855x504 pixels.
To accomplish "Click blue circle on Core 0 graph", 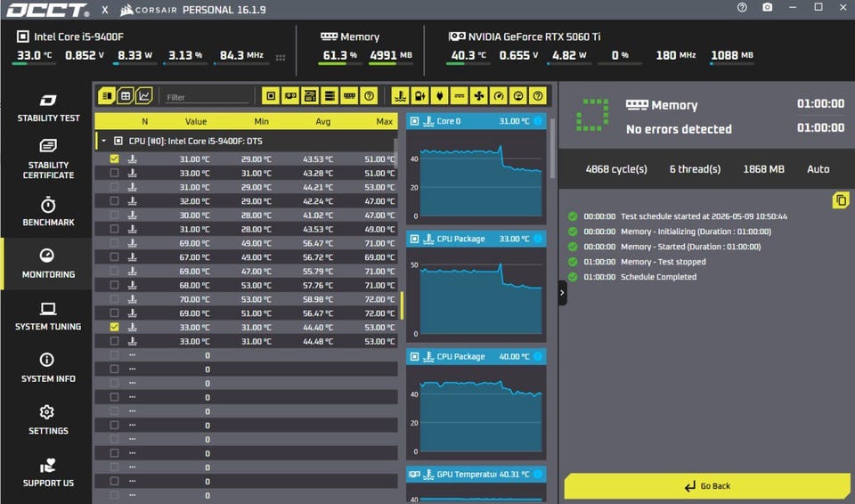I will coord(538,121).
